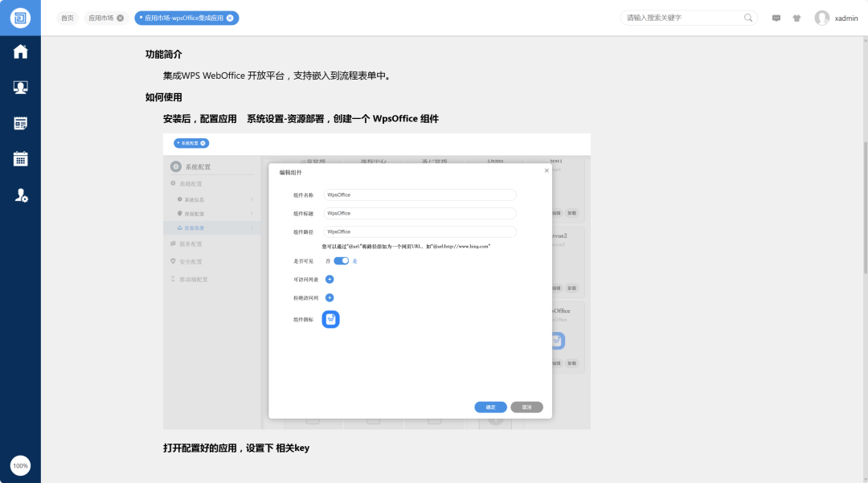Image resolution: width=868 pixels, height=483 pixels.
Task: Close the 应用市场-wpsOffice集成应用 tab
Action: pyautogui.click(x=230, y=18)
